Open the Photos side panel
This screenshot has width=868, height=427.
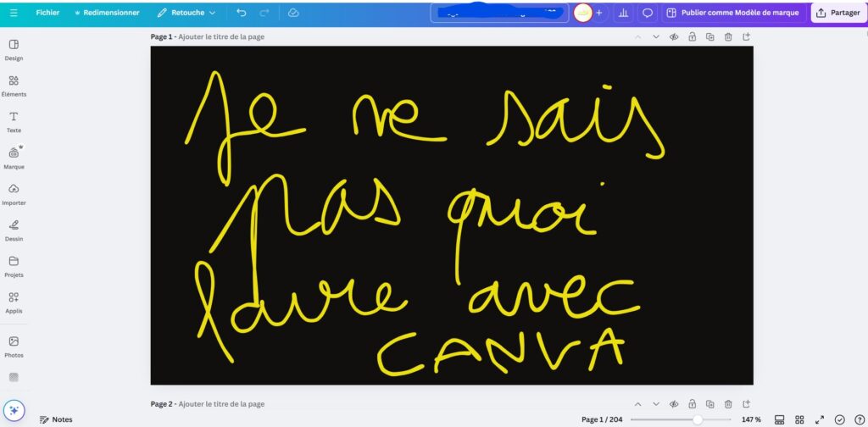click(14, 347)
